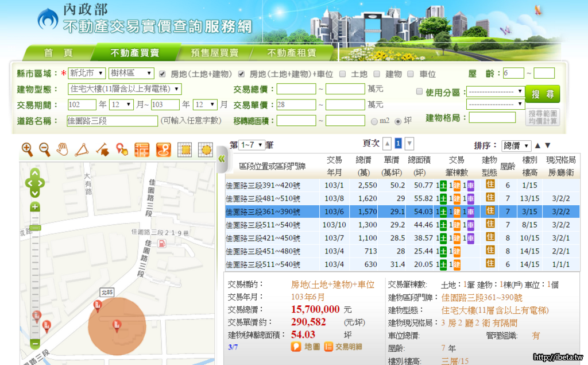Go to the 不動產租賃 tab
The height and width of the screenshot is (365, 588).
[x=291, y=53]
